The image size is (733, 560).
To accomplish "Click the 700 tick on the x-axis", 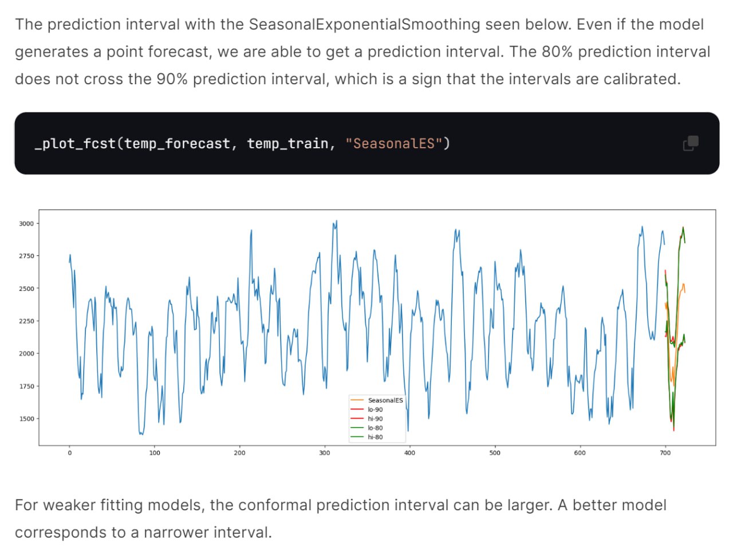I will click(x=665, y=453).
